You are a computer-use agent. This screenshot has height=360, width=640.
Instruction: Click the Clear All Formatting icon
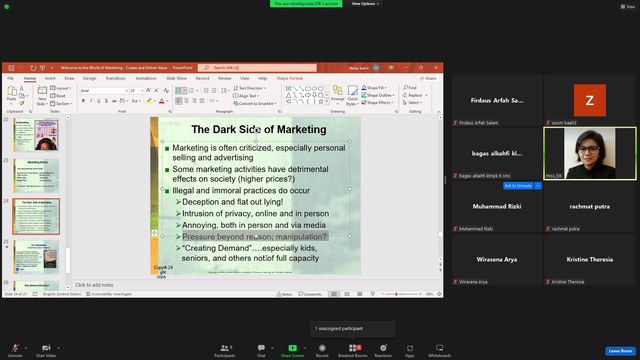click(x=166, y=91)
